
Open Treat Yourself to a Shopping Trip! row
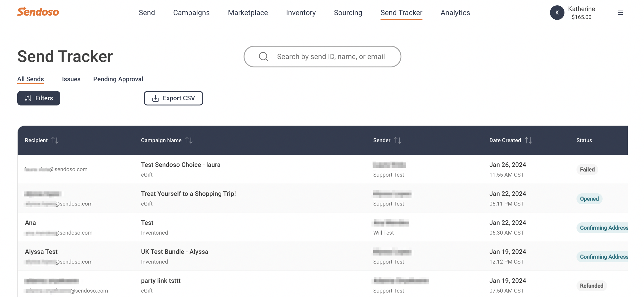[188, 194]
